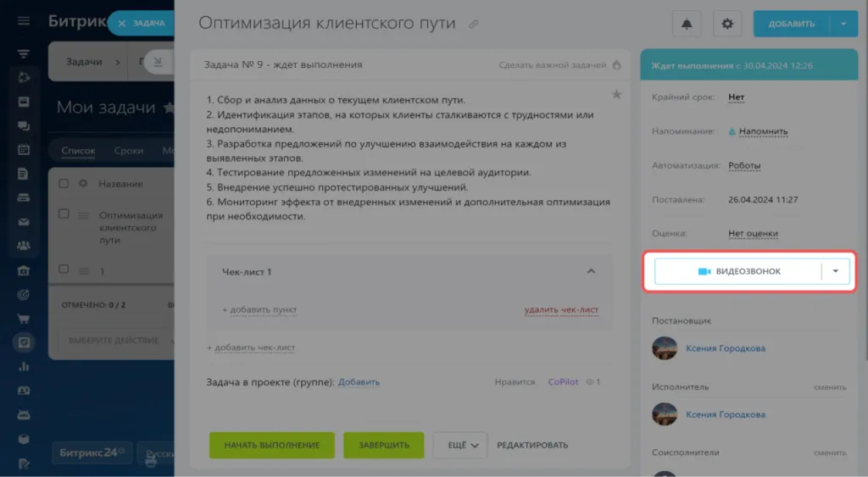The image size is (868, 477).
Task: Open the box inventory sidebar icon
Action: coord(23,439)
